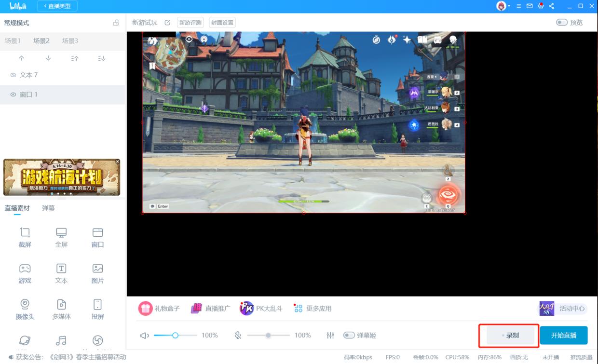This screenshot has height=364, width=598.
Task: Move selected source to top
Action: pyautogui.click(x=75, y=58)
